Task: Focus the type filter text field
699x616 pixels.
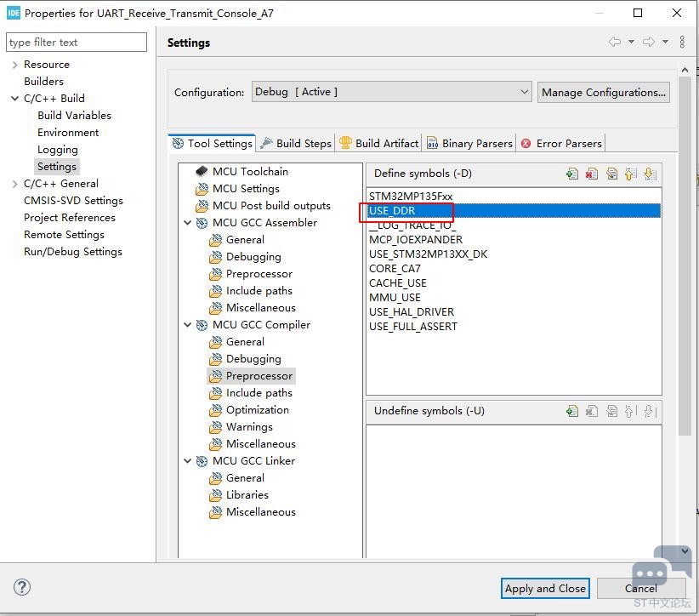Action: point(77,43)
